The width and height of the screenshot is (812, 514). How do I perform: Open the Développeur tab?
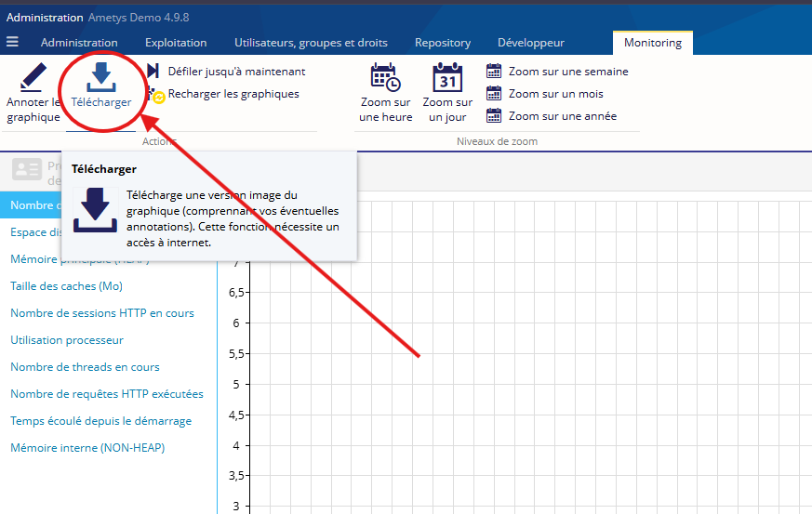coord(531,43)
